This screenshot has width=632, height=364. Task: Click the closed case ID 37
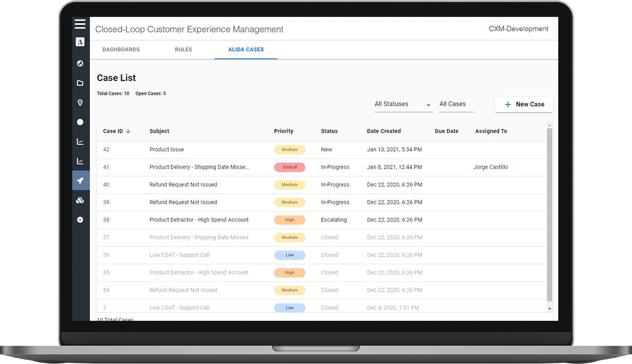[x=106, y=238]
